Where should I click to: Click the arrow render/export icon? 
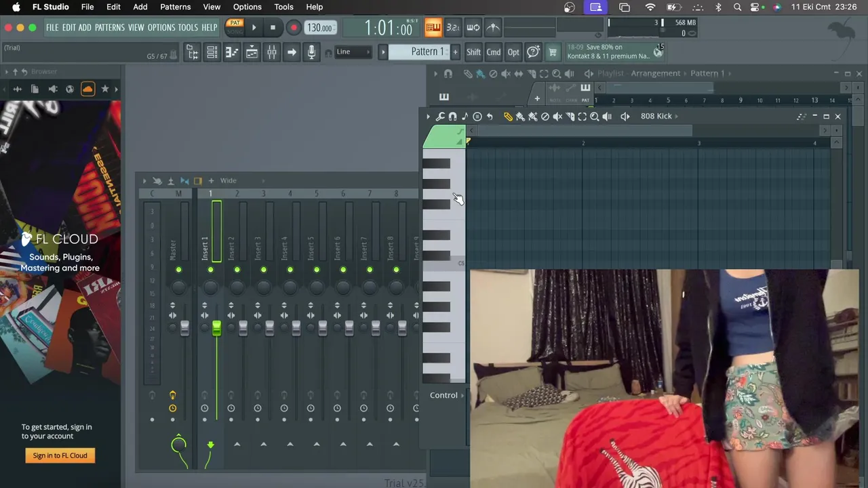click(292, 52)
